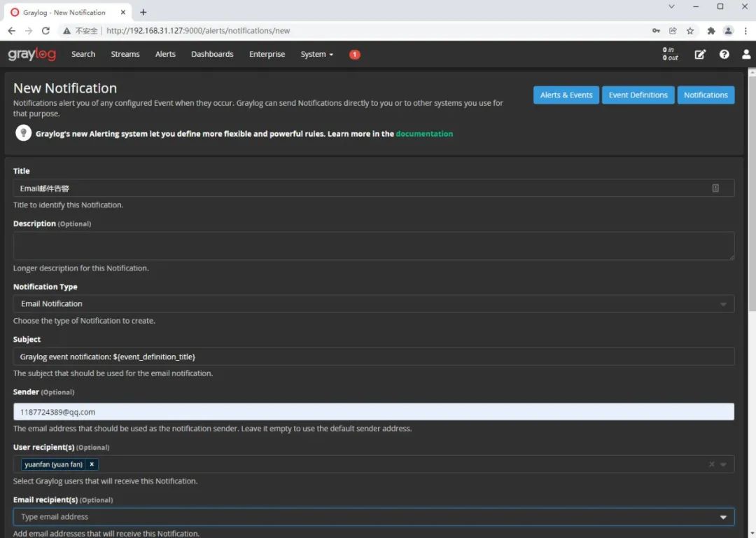Click the Graylog logo

[31, 54]
